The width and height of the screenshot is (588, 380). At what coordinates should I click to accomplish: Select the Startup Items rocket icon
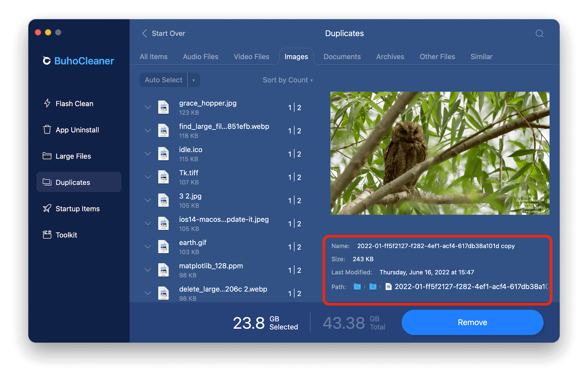click(47, 209)
